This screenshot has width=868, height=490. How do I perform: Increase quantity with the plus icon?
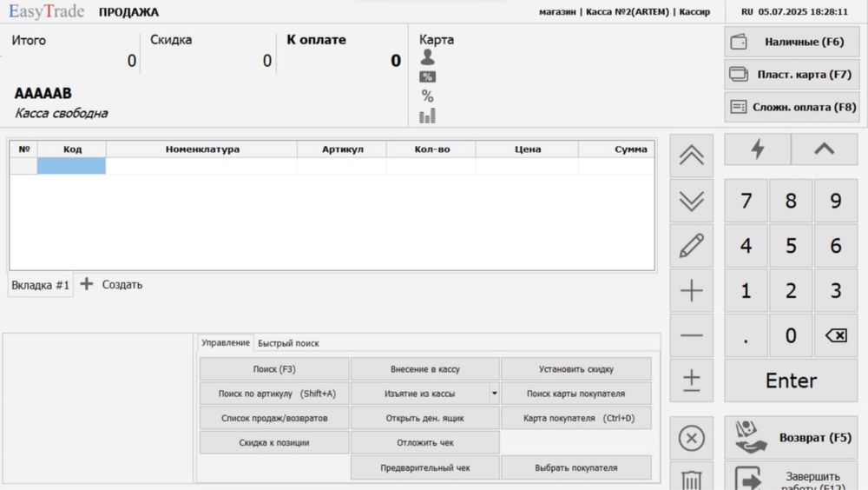point(692,290)
